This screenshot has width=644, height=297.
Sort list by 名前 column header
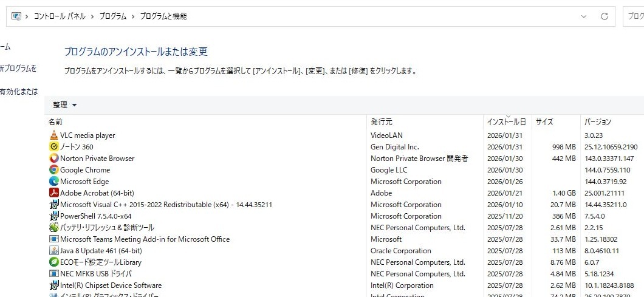56,122
